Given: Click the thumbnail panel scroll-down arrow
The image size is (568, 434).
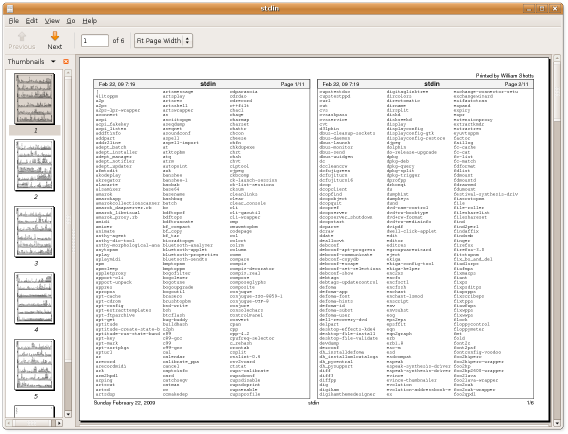Looking at the screenshot, I should tap(68, 414).
